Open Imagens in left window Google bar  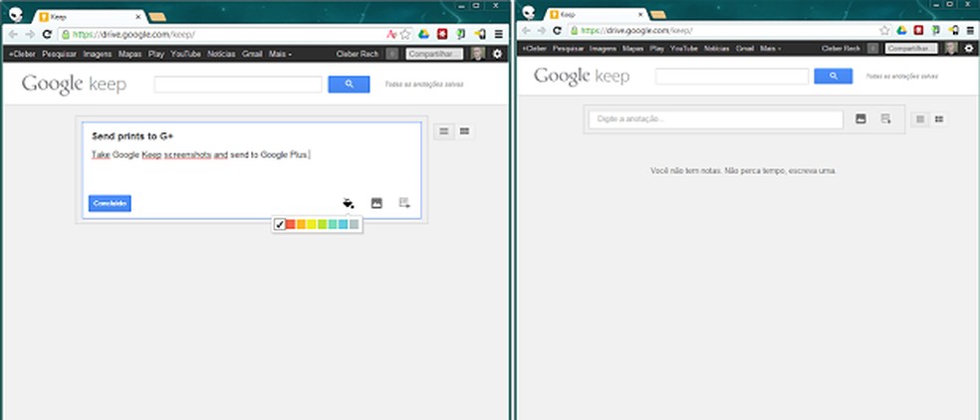[98, 55]
